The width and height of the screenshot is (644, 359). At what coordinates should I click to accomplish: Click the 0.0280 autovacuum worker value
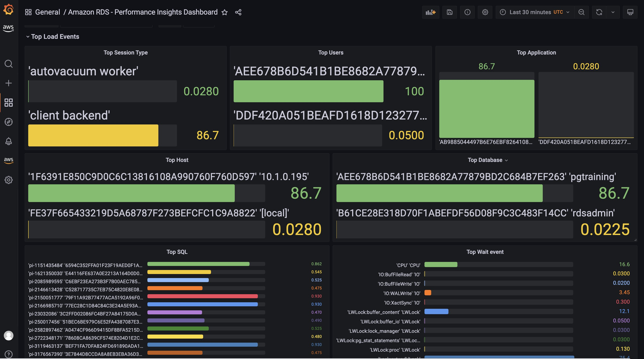click(x=201, y=91)
